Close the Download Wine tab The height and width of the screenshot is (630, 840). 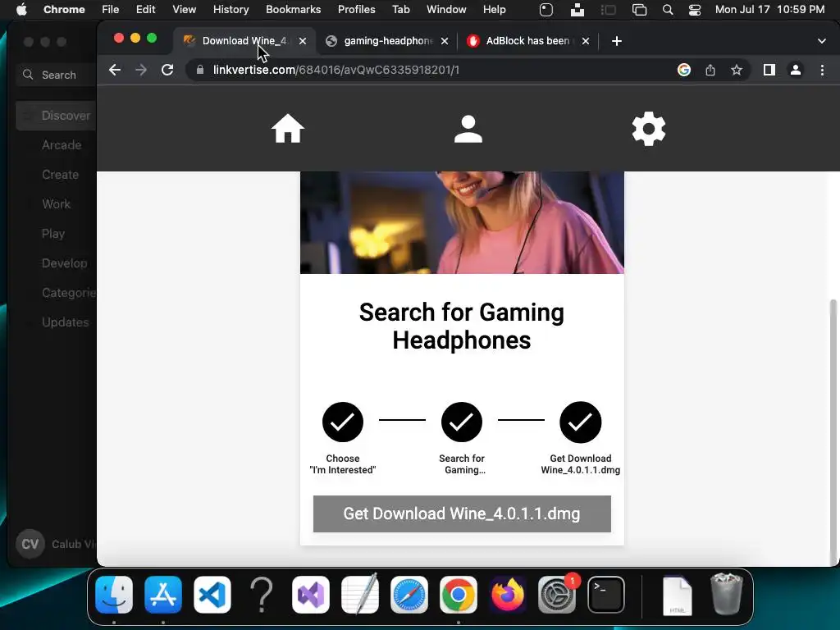(x=303, y=41)
